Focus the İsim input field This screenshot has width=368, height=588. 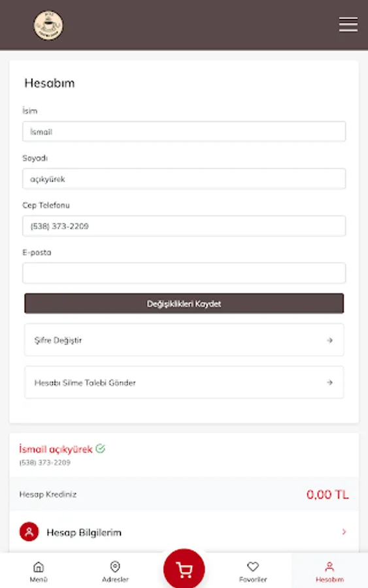[x=184, y=131]
